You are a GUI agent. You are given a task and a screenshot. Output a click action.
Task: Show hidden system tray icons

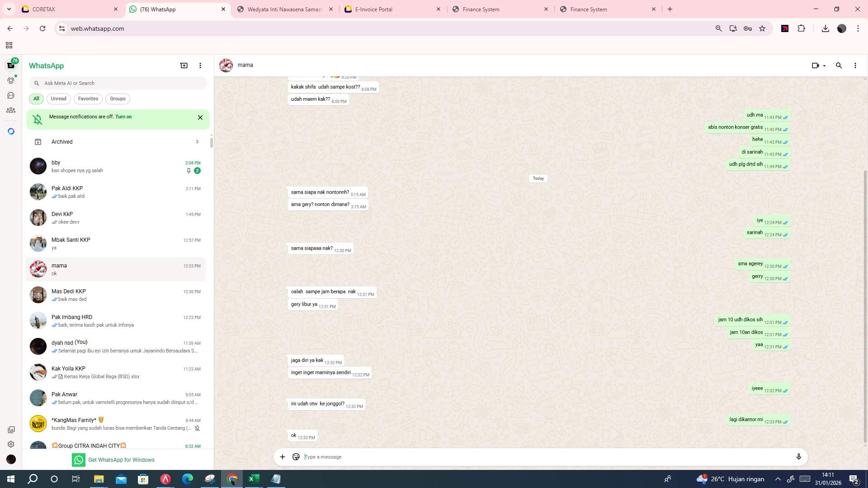click(777, 479)
